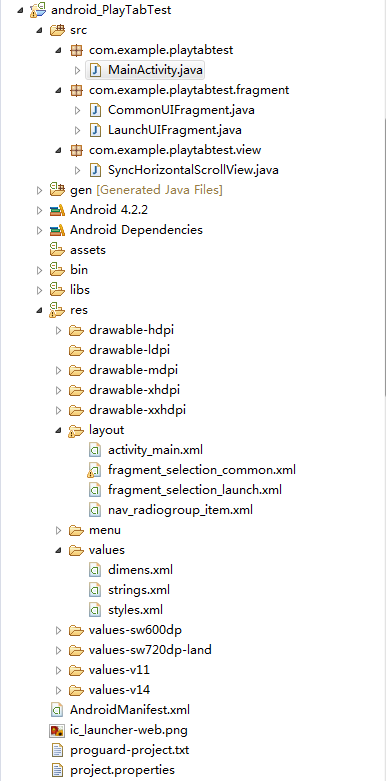This screenshot has height=781, width=386.
Task: Select the menu folder label
Action: [x=105, y=530]
